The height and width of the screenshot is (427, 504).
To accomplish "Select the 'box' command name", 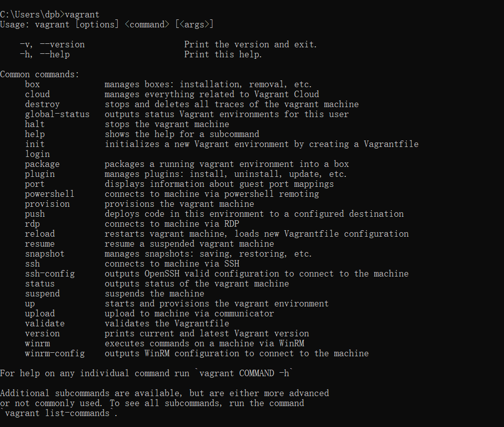I will 32,84.
